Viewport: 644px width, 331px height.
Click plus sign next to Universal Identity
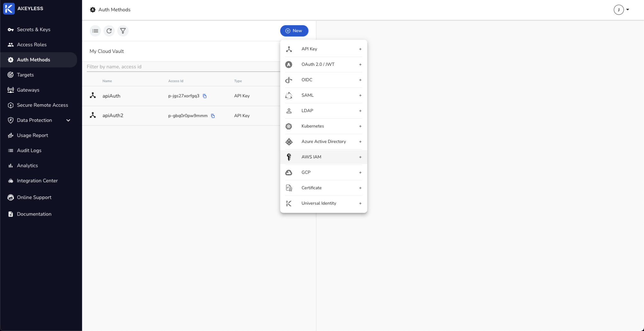(x=360, y=204)
